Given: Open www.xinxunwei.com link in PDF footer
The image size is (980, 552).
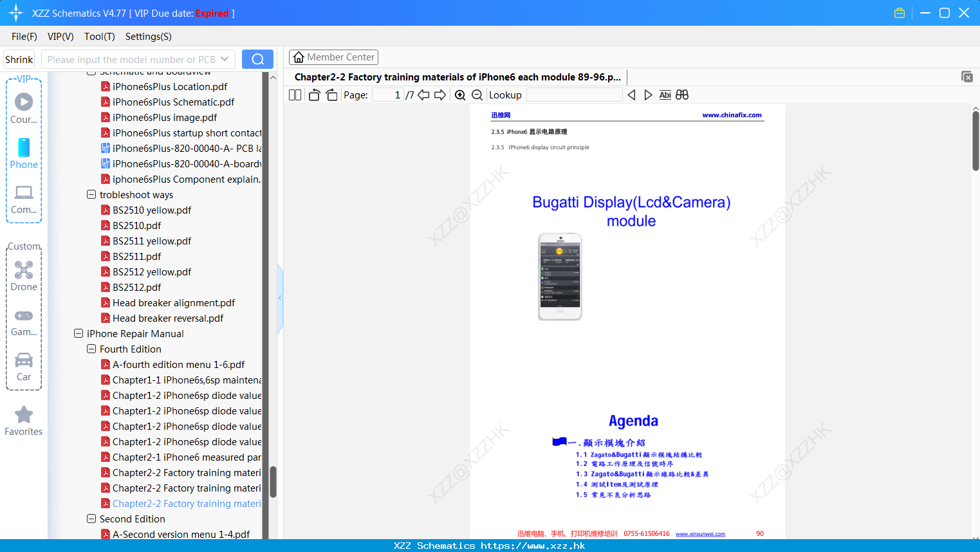Looking at the screenshot, I should pyautogui.click(x=700, y=534).
